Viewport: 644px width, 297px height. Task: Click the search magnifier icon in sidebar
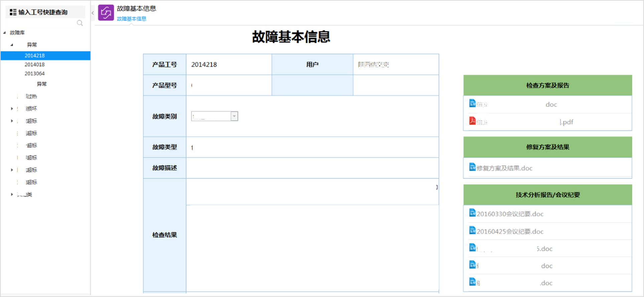tap(80, 23)
